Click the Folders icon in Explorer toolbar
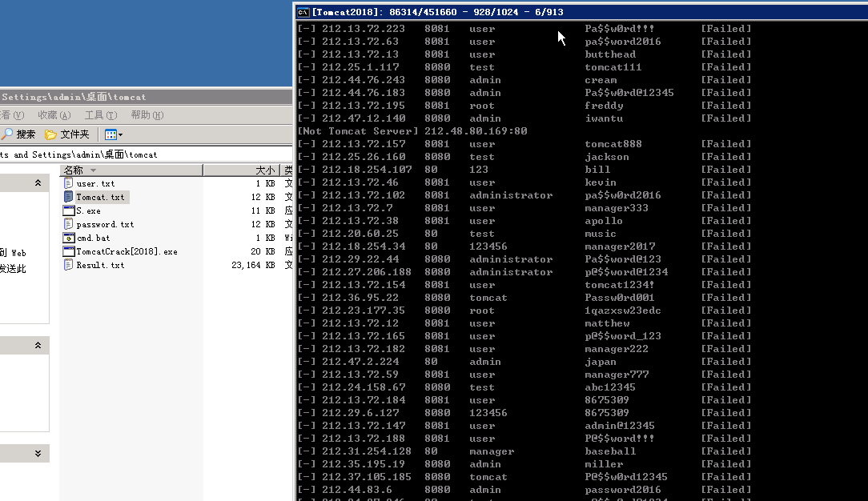Screen dimensions: 868x501 51,134
